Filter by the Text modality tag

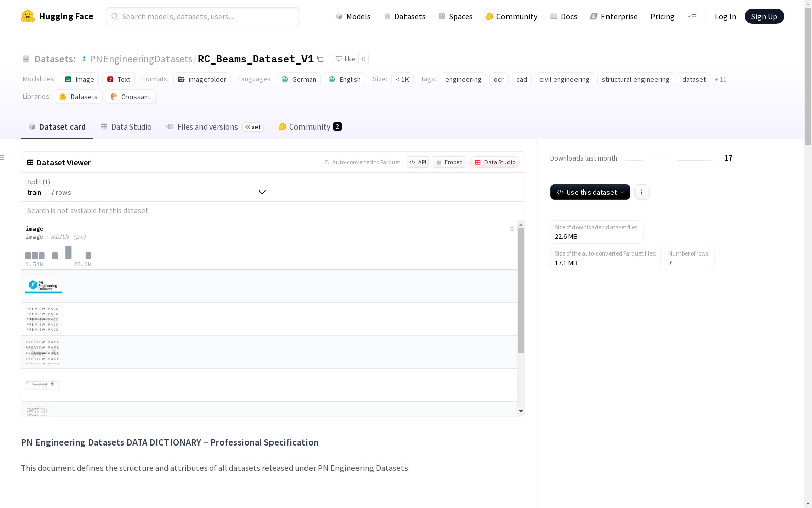click(x=118, y=79)
